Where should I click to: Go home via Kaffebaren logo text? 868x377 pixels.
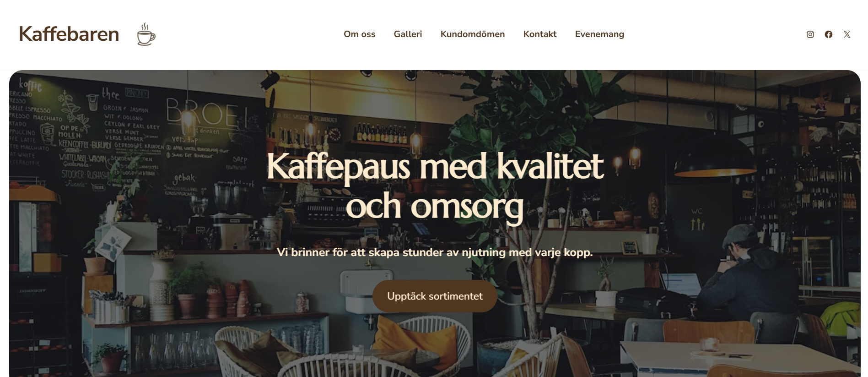pos(69,34)
